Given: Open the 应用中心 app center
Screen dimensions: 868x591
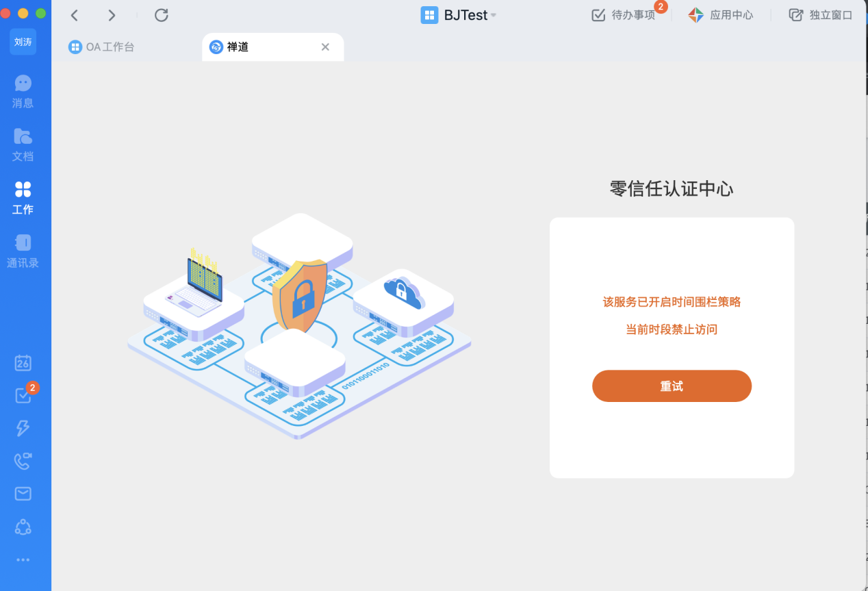Looking at the screenshot, I should click(721, 15).
